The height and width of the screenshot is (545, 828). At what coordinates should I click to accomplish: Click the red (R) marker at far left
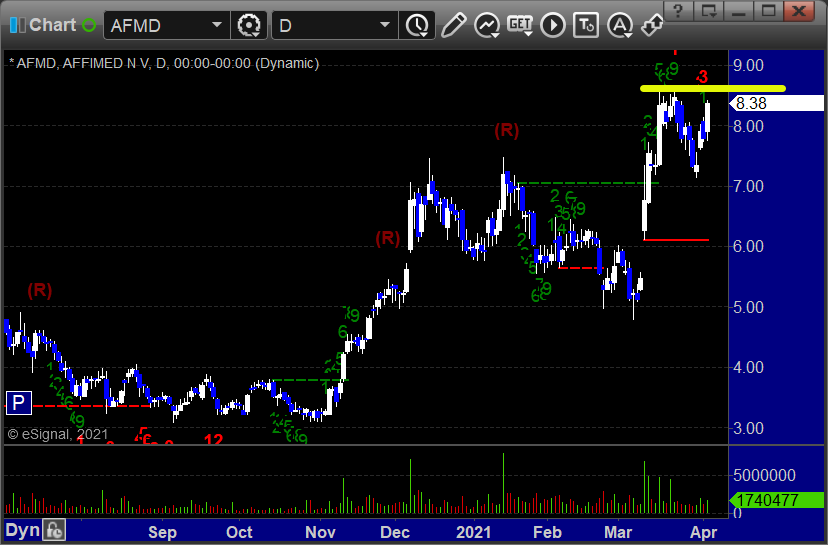40,290
